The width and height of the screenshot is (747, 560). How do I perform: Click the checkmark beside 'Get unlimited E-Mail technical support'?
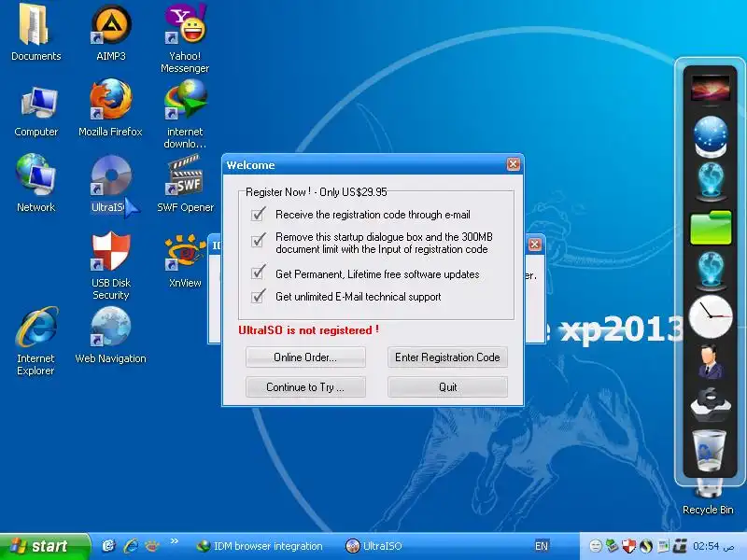pos(259,296)
